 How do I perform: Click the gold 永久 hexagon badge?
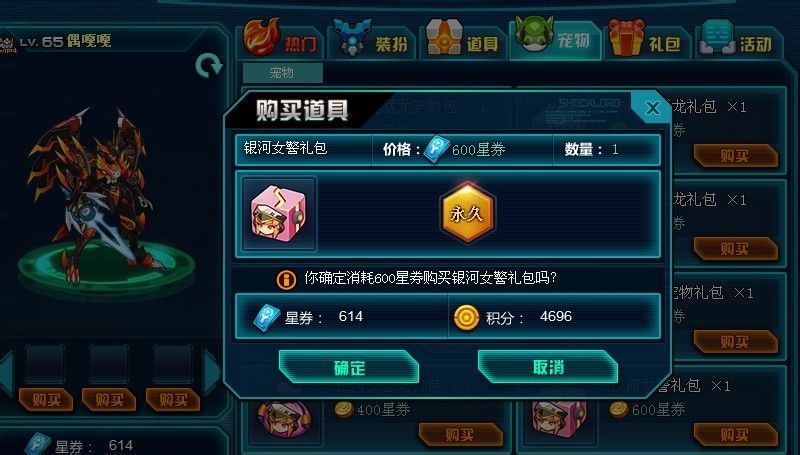(x=467, y=212)
